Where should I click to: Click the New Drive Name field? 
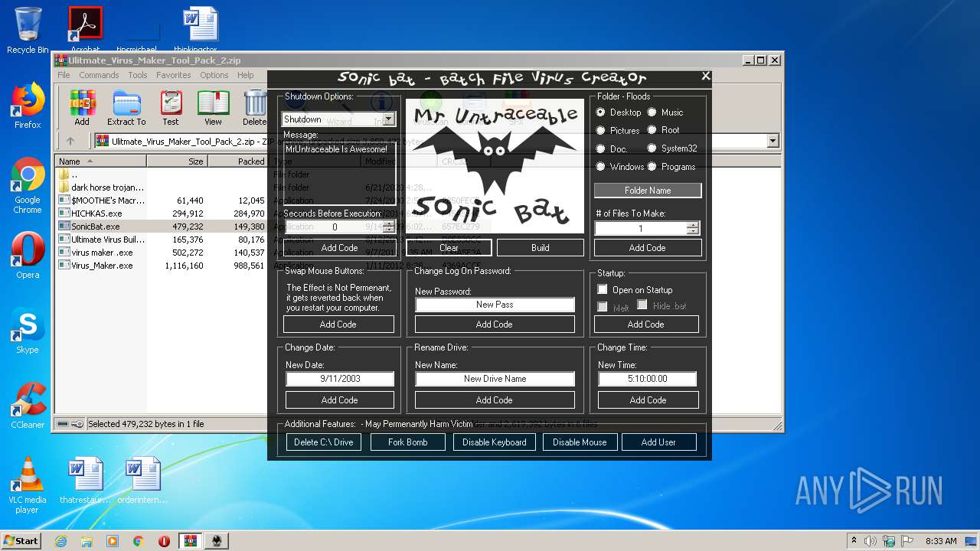(495, 379)
